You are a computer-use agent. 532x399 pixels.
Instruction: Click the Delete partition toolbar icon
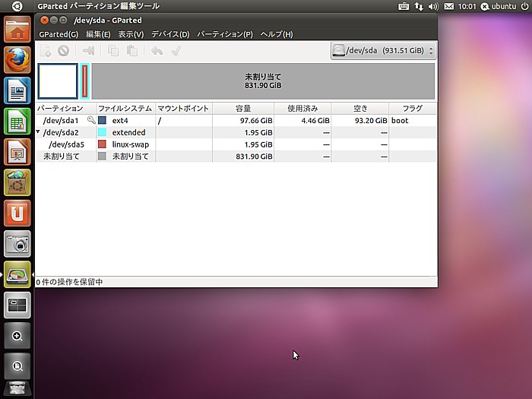63,51
